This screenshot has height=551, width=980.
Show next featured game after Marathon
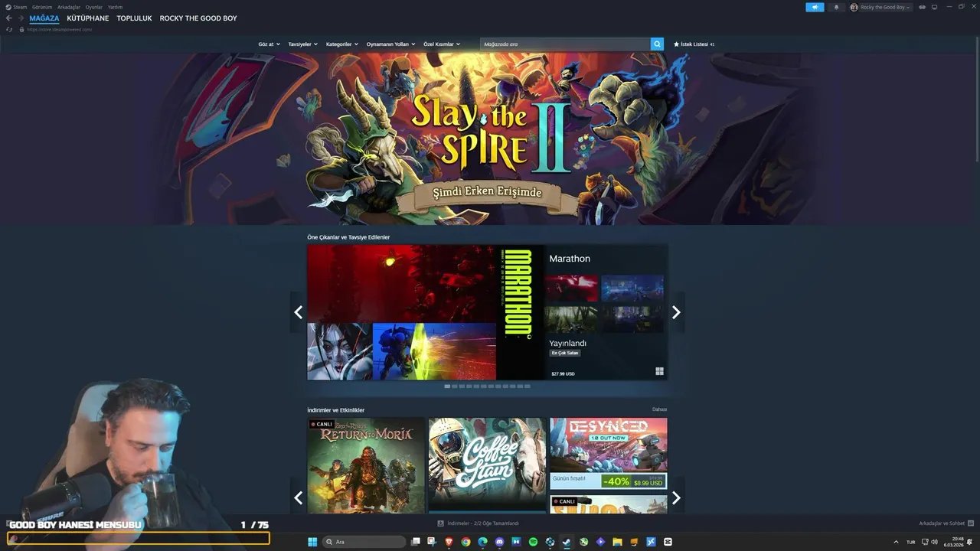pyautogui.click(x=676, y=312)
